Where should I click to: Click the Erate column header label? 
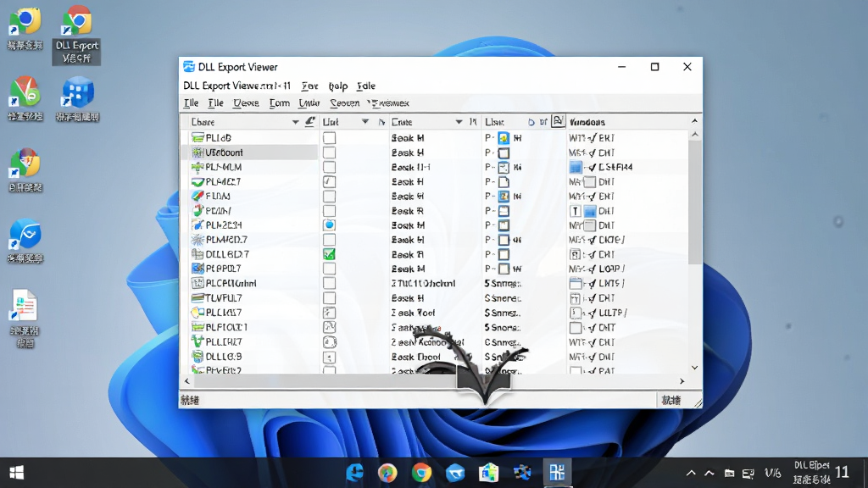[x=402, y=122]
